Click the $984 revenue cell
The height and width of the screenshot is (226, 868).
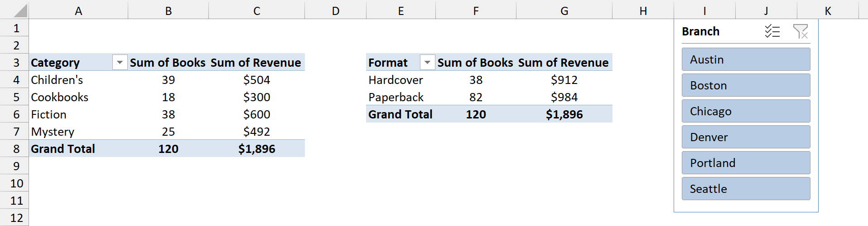pyautogui.click(x=564, y=97)
